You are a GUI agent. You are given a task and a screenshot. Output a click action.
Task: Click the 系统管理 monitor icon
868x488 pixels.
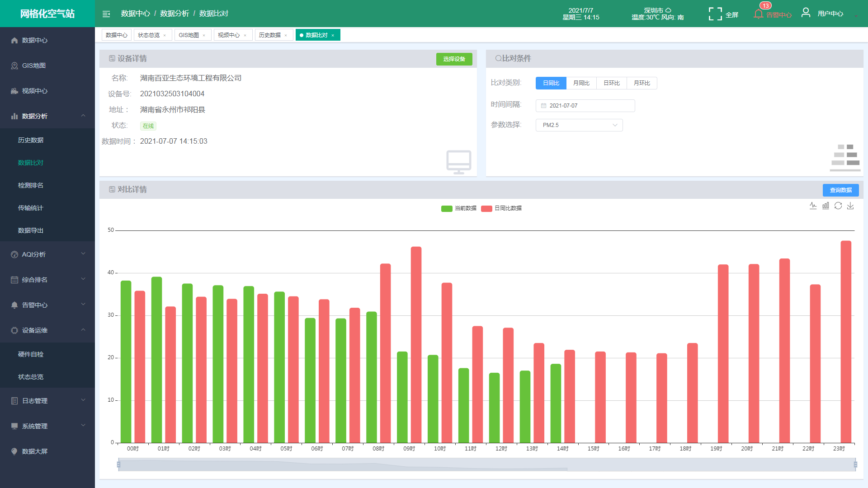14,426
